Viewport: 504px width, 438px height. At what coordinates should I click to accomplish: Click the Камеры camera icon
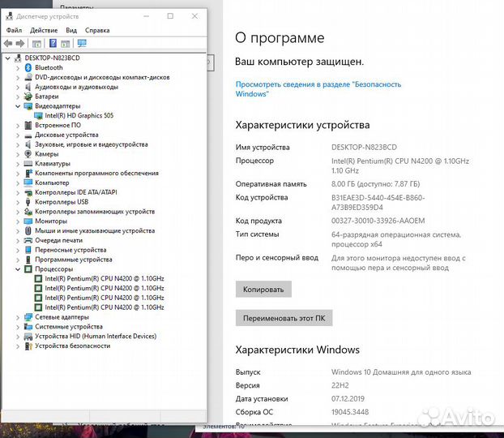click(x=28, y=154)
